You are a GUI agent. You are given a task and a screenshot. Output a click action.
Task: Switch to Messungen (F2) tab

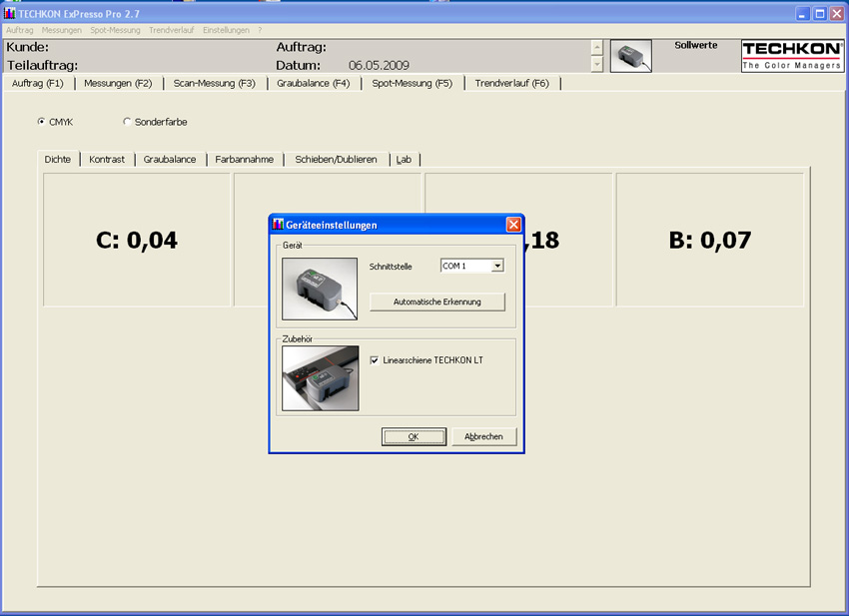click(x=118, y=83)
